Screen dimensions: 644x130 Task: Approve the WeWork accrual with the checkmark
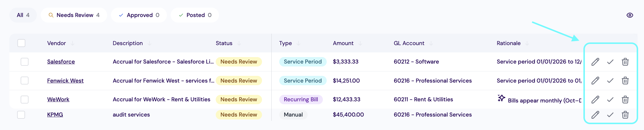coord(610,100)
